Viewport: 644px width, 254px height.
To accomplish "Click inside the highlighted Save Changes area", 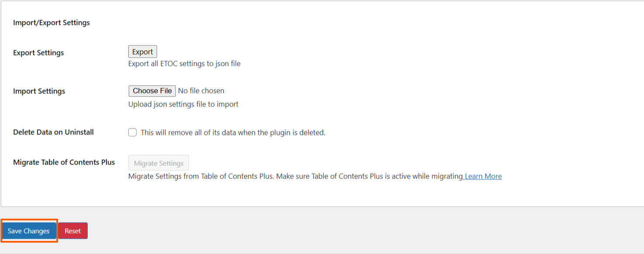I will coord(28,230).
